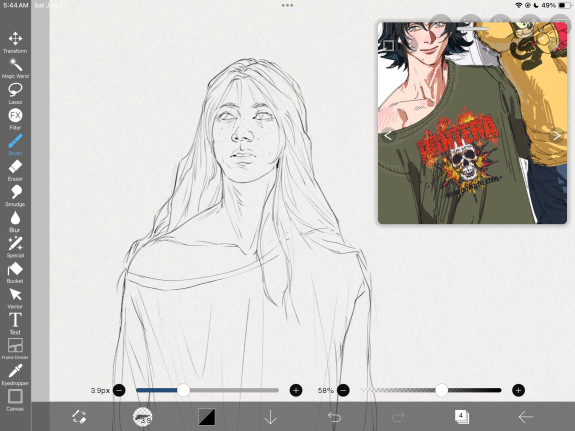Open the brush settings preview thumbnail
The image size is (575, 431).
[142, 417]
